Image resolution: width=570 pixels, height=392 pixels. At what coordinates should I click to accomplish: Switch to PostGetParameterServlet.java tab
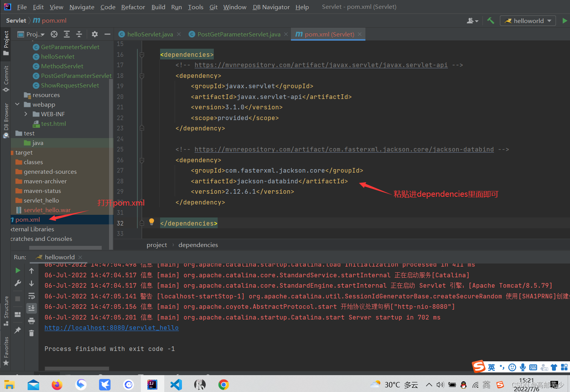click(x=239, y=34)
